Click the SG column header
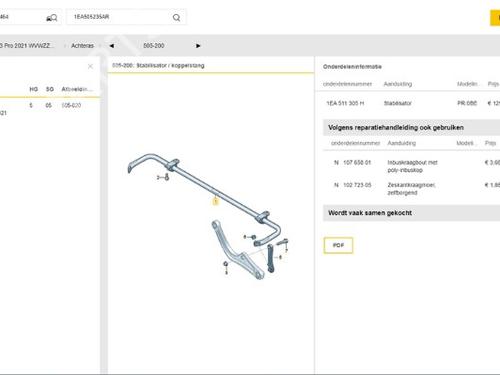 point(50,89)
